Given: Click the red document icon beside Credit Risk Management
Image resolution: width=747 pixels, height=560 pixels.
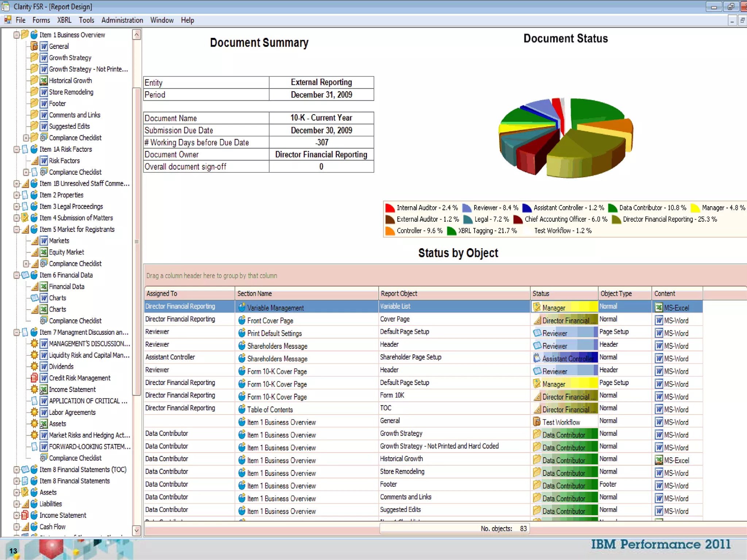Looking at the screenshot, I should click(x=34, y=378).
